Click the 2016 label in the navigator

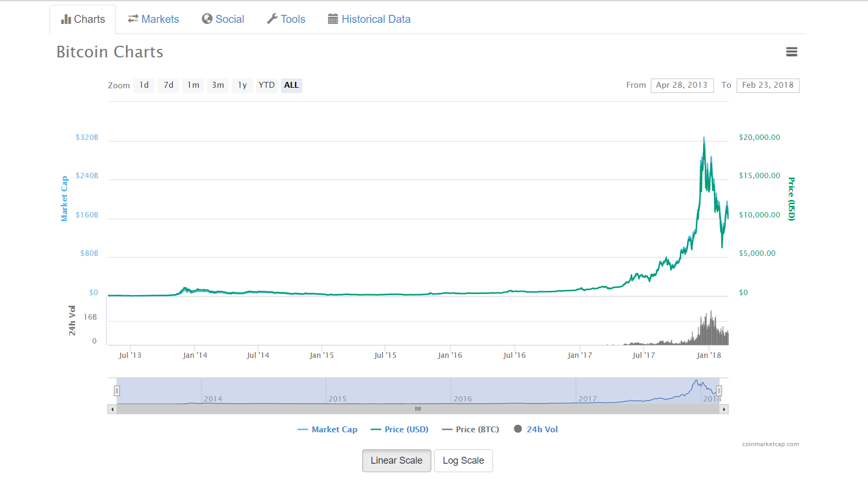click(463, 399)
